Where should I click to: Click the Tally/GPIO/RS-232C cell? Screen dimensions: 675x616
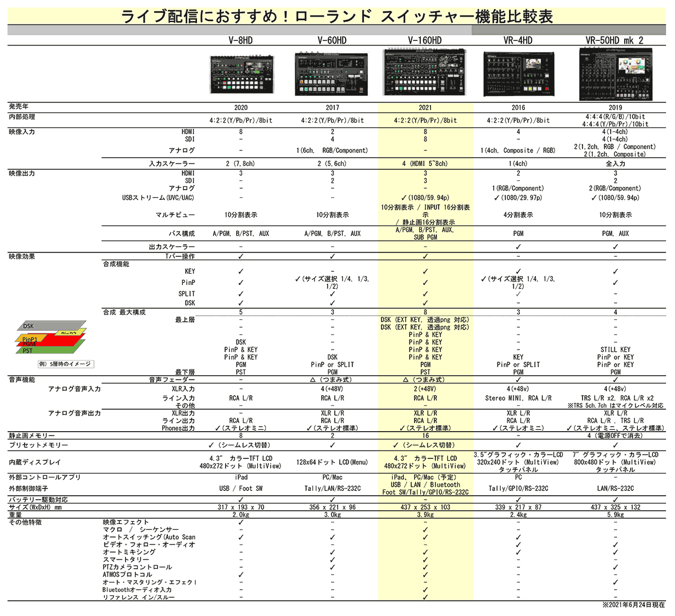518,489
